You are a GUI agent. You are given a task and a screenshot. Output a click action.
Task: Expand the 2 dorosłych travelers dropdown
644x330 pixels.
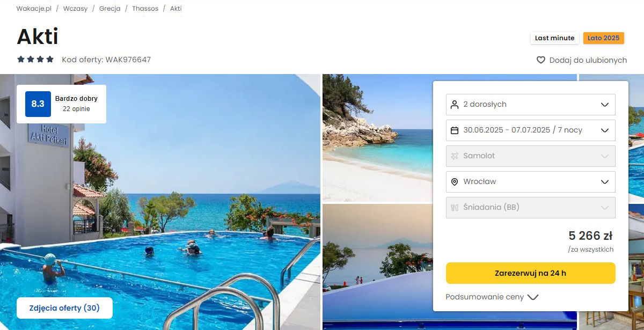(x=531, y=104)
